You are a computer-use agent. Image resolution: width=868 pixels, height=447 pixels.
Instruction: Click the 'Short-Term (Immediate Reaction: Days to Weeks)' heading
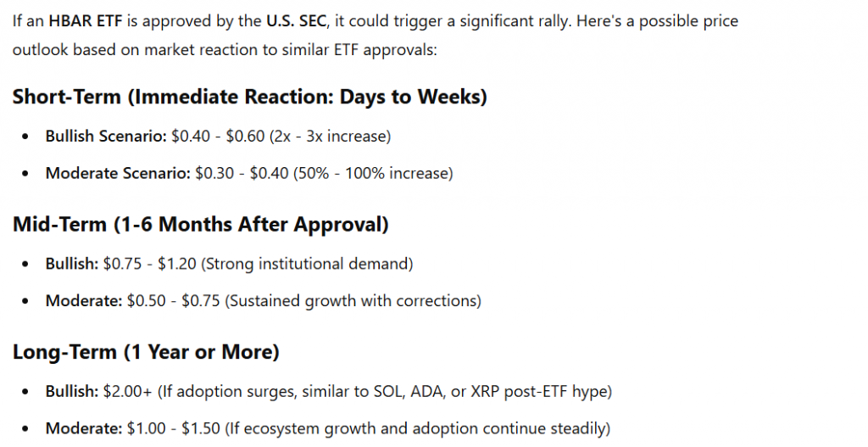click(250, 97)
